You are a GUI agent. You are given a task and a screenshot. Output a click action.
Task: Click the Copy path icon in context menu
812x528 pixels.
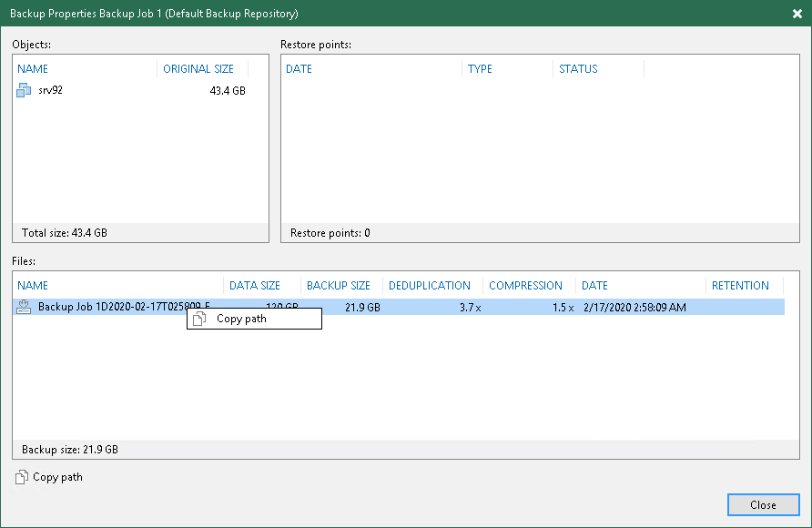click(199, 319)
